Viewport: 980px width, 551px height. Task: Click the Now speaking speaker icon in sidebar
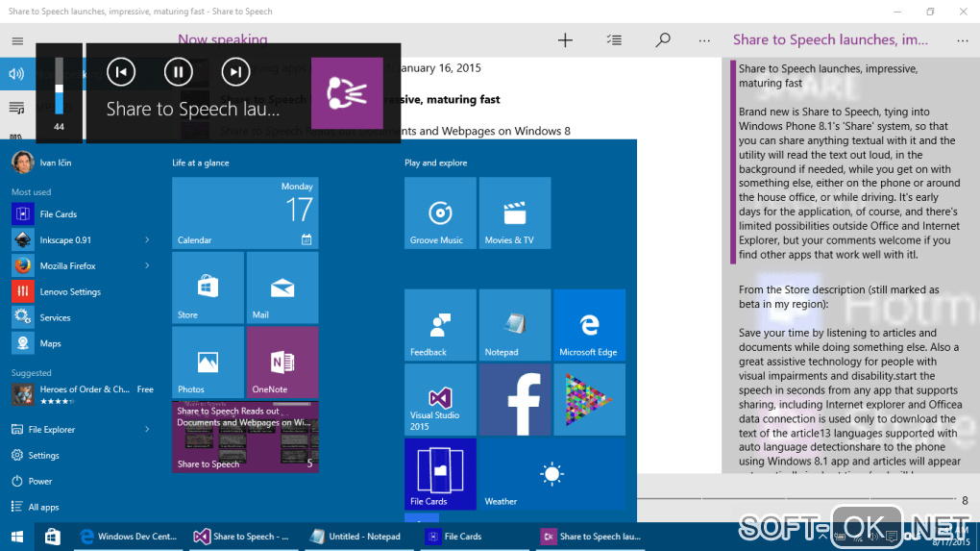coord(17,74)
